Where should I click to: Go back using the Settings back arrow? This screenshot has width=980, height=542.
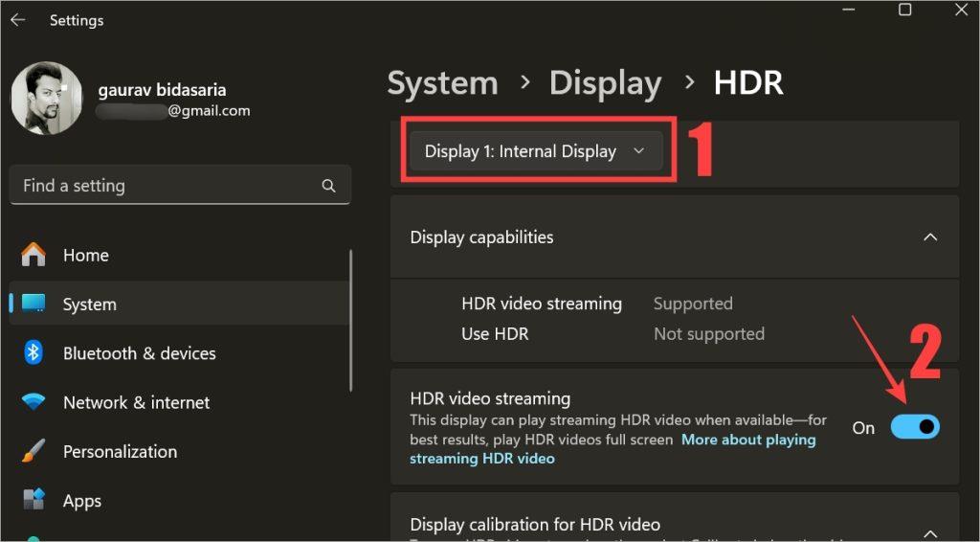[17, 20]
